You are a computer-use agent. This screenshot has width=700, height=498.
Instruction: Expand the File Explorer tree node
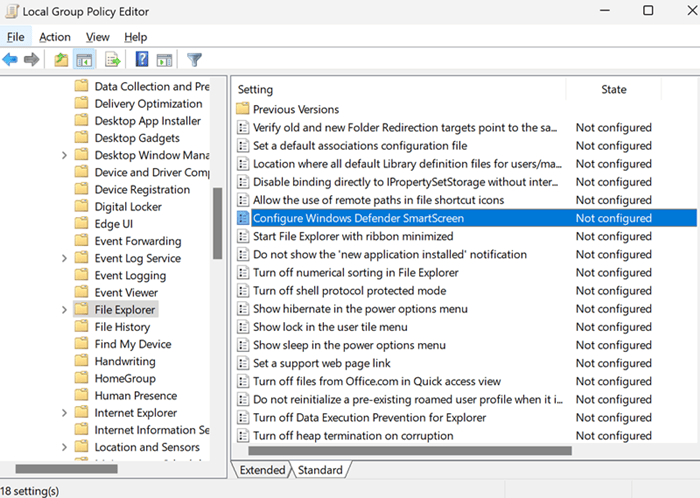click(x=64, y=310)
